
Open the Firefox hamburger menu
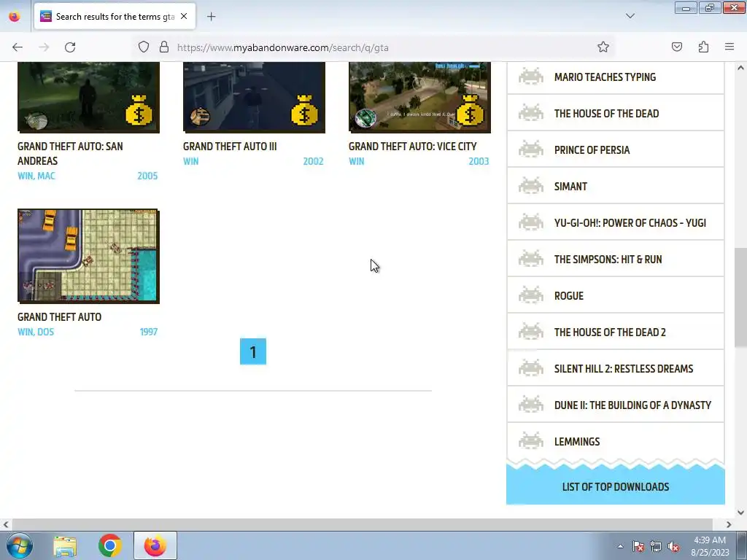coord(729,47)
